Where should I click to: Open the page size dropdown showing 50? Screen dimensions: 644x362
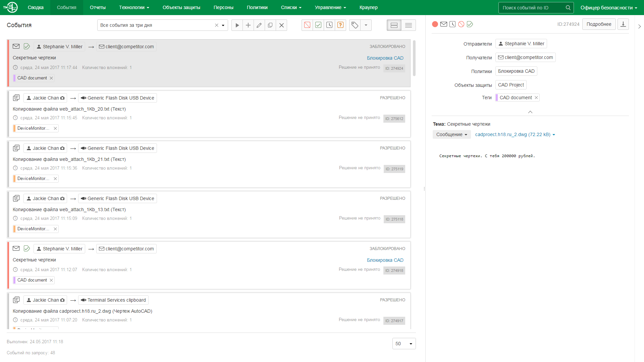pyautogui.click(x=404, y=344)
